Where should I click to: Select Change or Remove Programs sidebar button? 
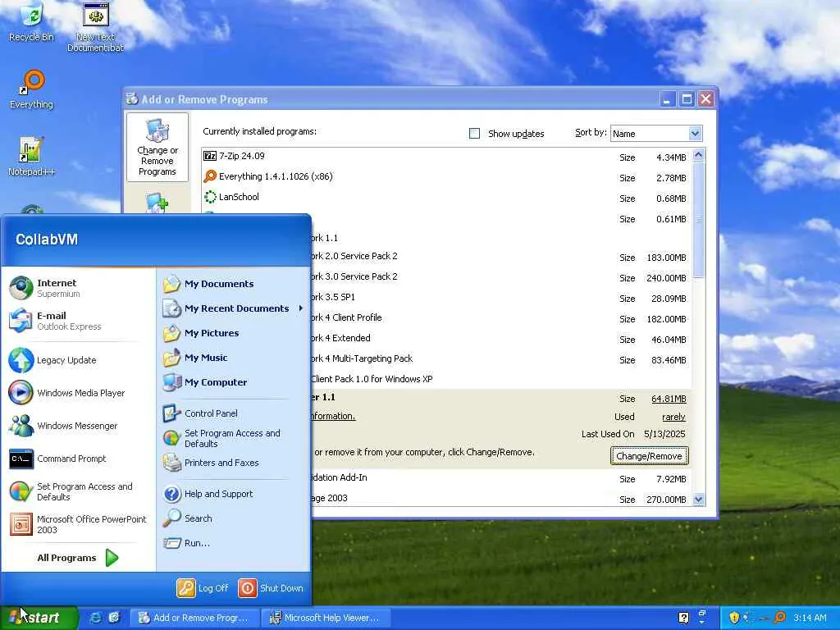coord(157,147)
